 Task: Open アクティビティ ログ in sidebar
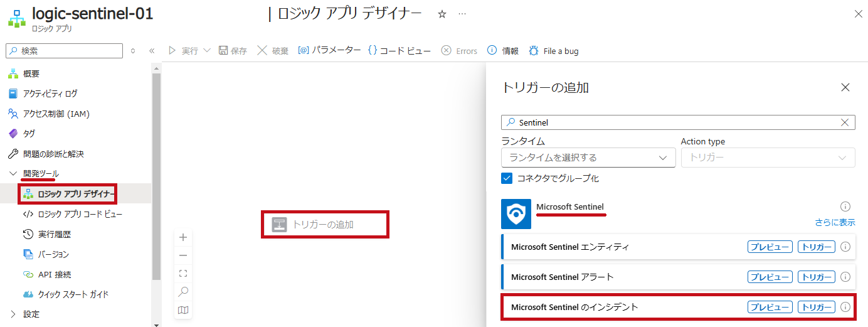[x=50, y=94]
